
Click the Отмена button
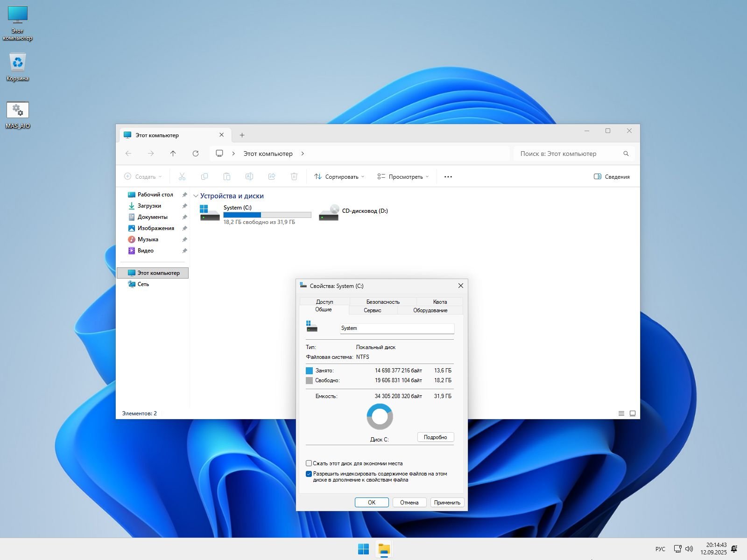(409, 503)
